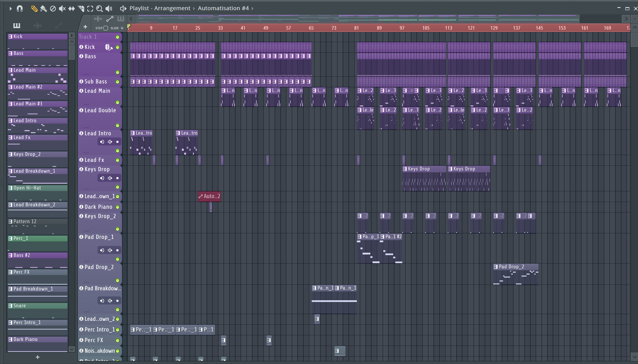Click Playlist - Arrangement title text
638x364 pixels.
pos(160,8)
